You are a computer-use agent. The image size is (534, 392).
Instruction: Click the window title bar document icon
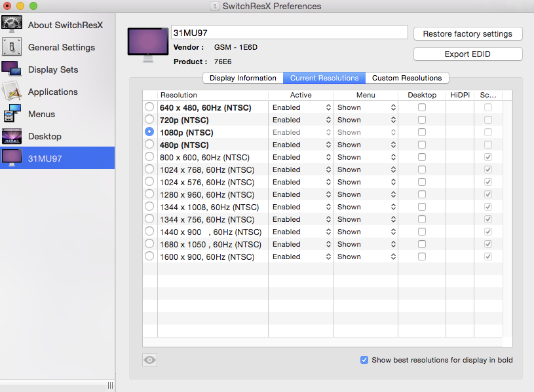click(x=214, y=6)
